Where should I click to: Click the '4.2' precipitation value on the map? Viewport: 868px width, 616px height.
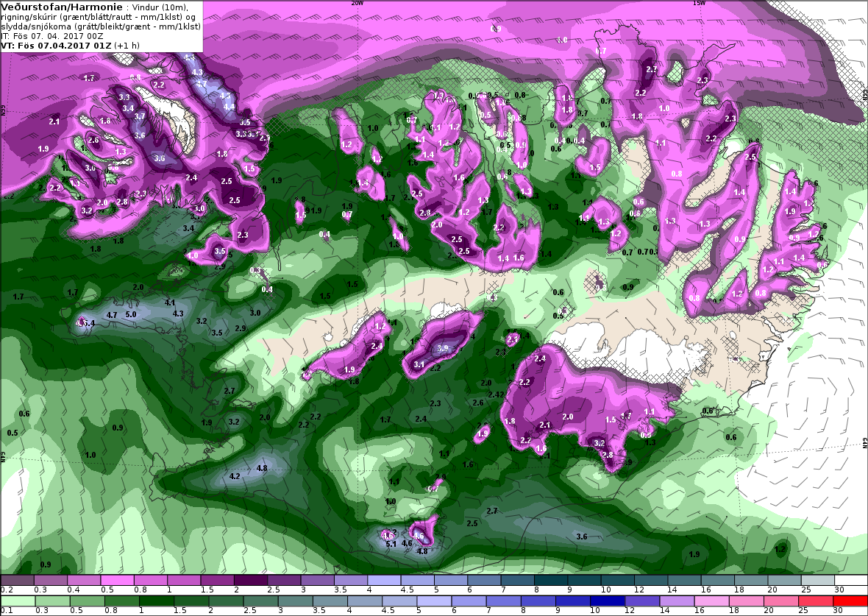point(235,476)
